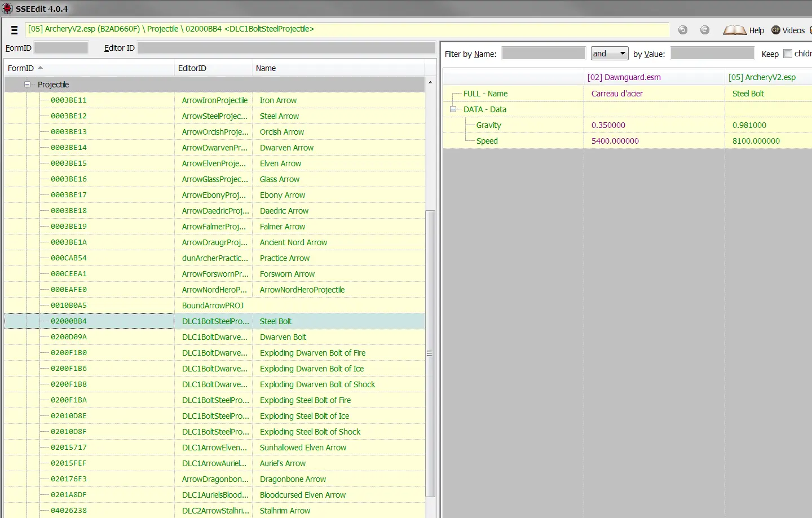The width and height of the screenshot is (812, 518).
Task: Select Bloodcursed Elven Arrow record
Action: coord(214,495)
